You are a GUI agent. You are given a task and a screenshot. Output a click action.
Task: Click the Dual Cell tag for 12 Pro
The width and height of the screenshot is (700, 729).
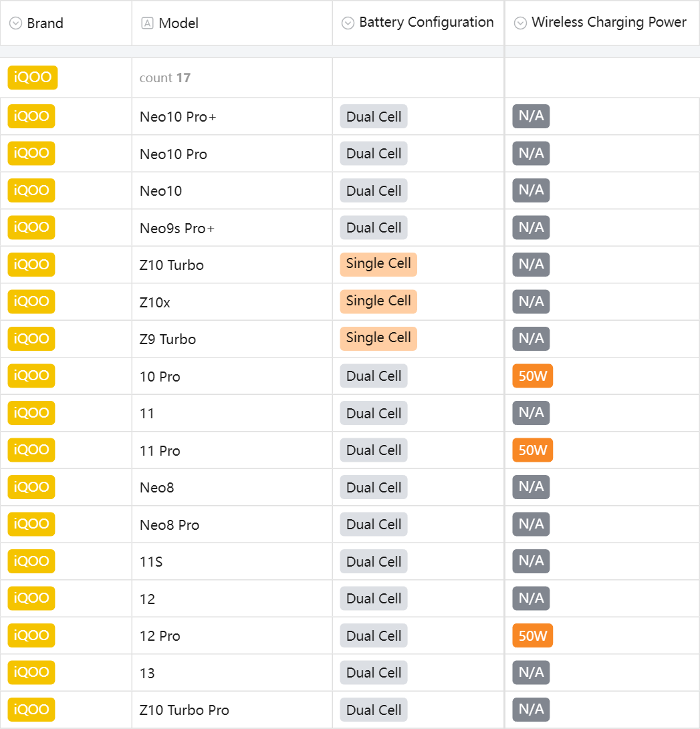[374, 635]
